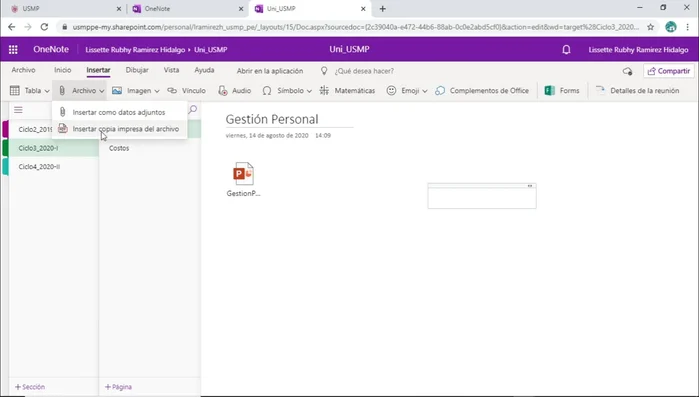Click the ¿Qué desea hacer? search field
The width and height of the screenshot is (699, 397).
coord(364,71)
